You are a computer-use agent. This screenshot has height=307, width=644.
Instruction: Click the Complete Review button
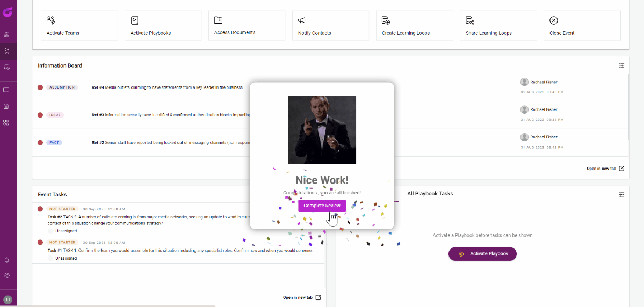[322, 206]
